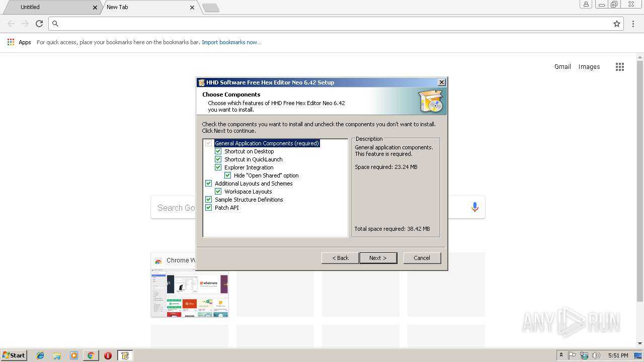
Task: Click the red Opera taskbar icon
Action: point(108,355)
